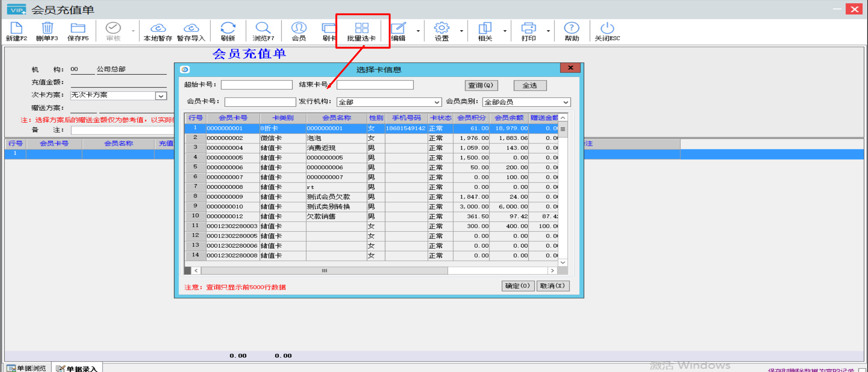Click the 新建F2 new document icon

[16, 28]
